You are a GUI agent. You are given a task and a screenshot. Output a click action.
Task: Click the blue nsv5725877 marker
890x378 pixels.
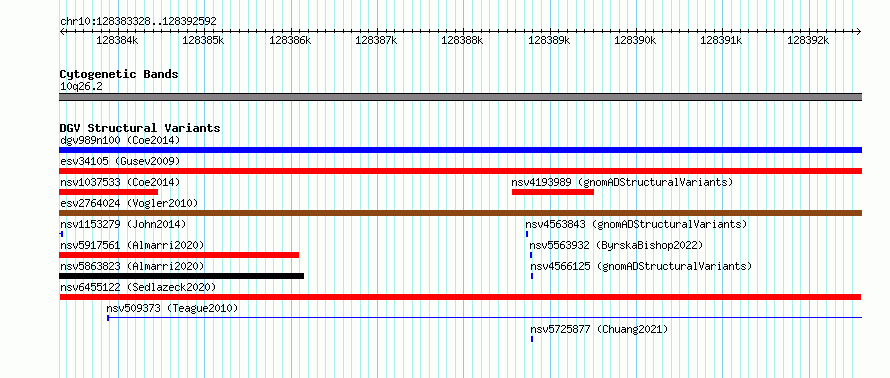pyautogui.click(x=532, y=339)
